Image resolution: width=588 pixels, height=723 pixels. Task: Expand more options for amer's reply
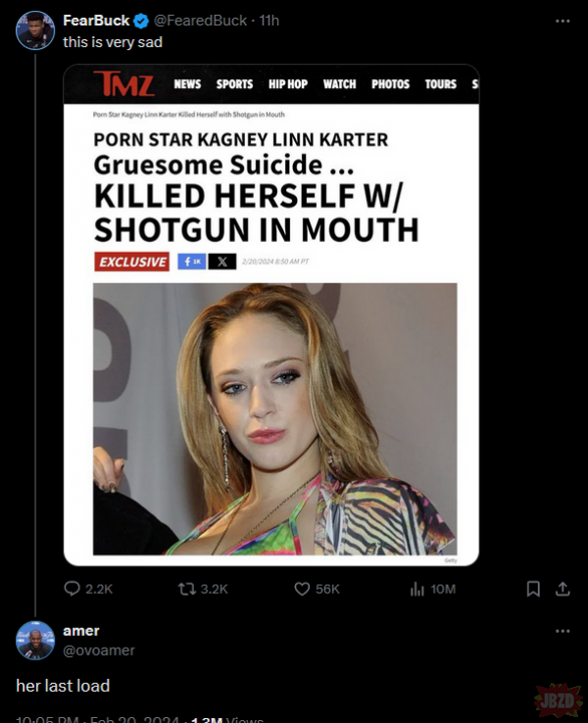[562, 630]
